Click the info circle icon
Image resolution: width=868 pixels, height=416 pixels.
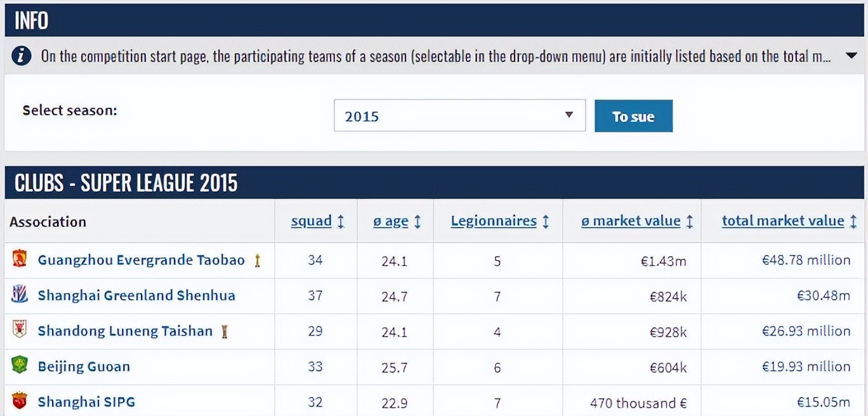[21, 56]
